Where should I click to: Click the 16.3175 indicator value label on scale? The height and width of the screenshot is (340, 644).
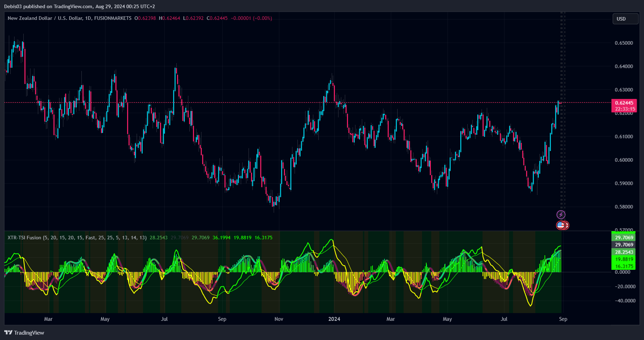624,266
